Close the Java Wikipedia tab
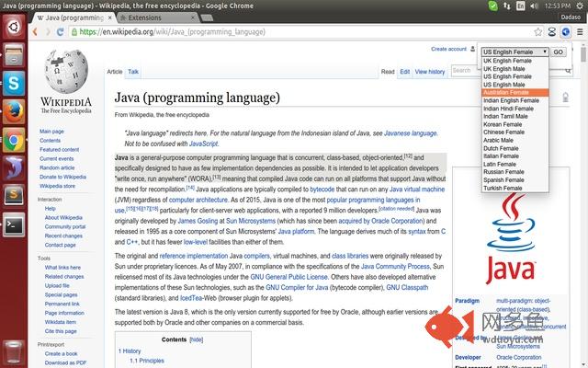This screenshot has width=588, height=368. pyautogui.click(x=110, y=17)
